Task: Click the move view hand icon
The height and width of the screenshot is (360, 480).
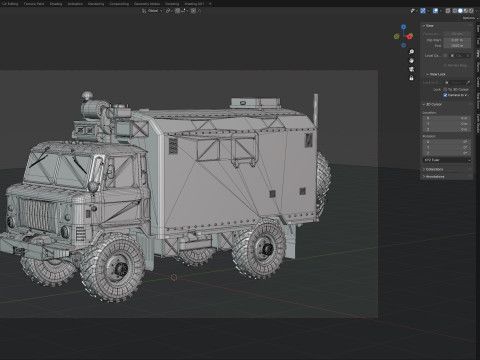Action: [x=411, y=60]
